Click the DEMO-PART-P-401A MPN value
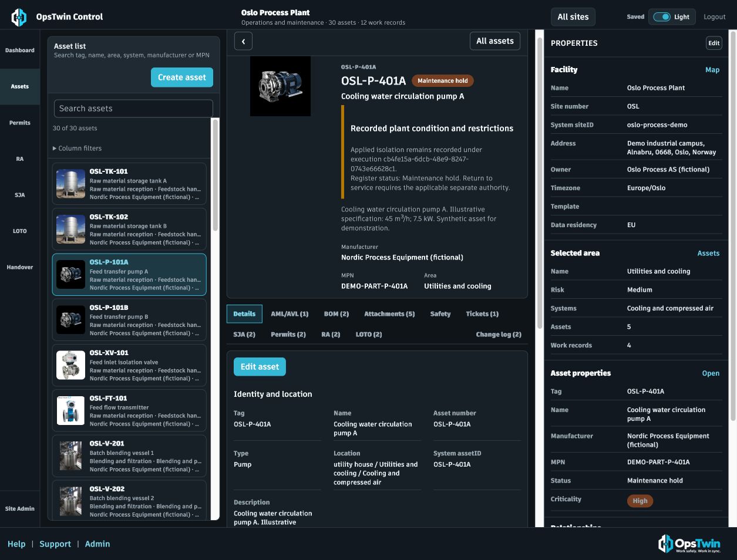The height and width of the screenshot is (560, 737). [x=375, y=286]
